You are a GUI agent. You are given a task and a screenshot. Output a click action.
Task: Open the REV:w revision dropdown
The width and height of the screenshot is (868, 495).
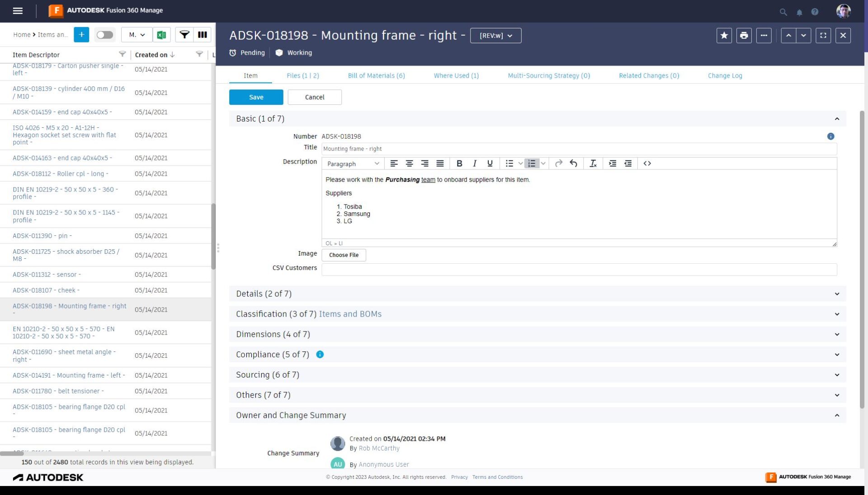tap(495, 36)
